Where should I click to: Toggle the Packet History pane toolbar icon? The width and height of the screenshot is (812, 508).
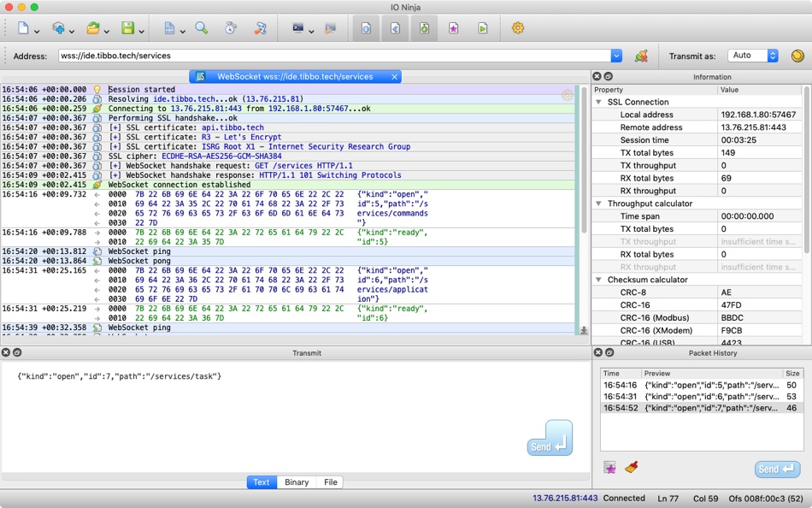coord(424,28)
